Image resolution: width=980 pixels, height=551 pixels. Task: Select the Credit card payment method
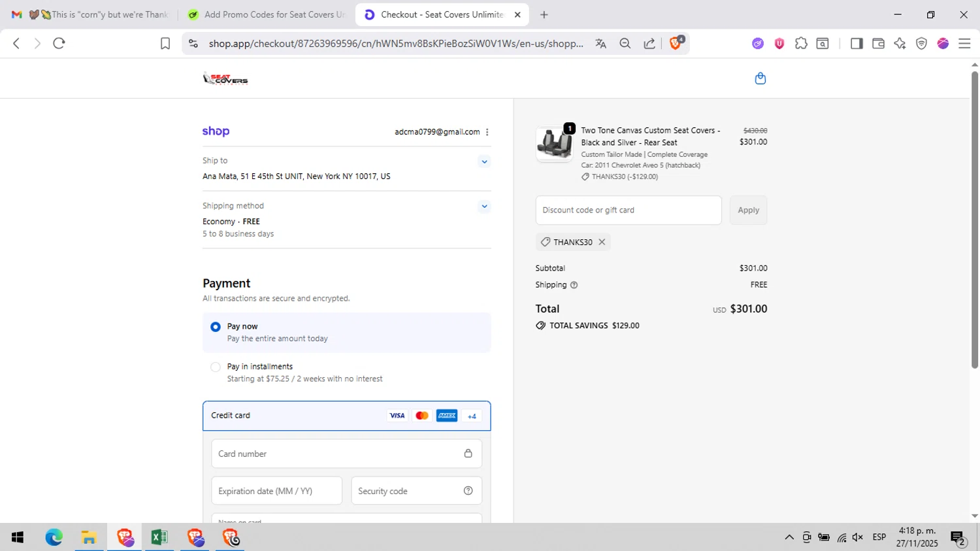point(346,416)
